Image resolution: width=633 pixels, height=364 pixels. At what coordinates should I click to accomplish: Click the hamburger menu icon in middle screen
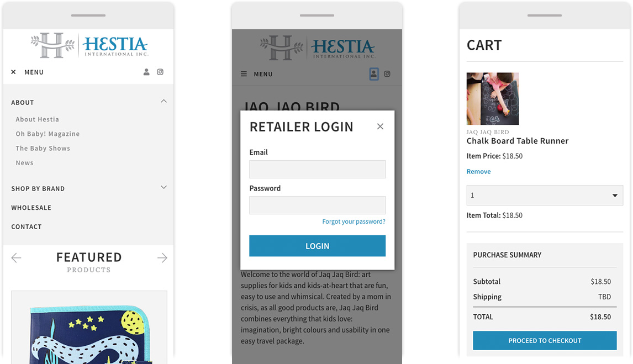244,74
